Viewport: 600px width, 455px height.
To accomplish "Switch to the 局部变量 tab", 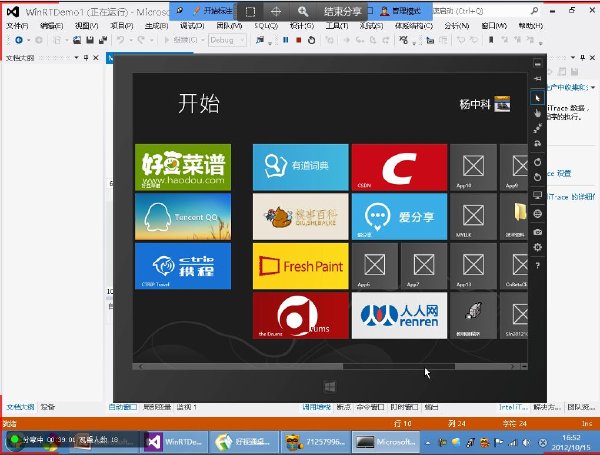I will pyautogui.click(x=157, y=407).
